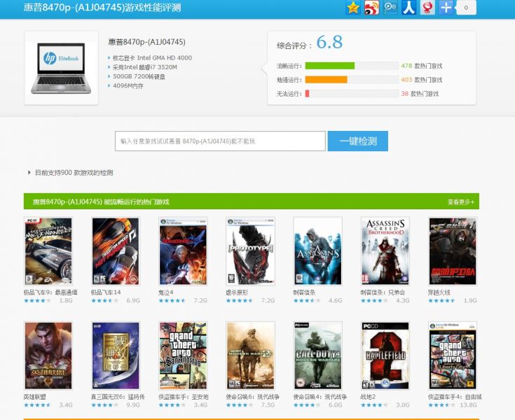Screen dimensions: 515x420
Task: Open Battlefield 2 cover
Action: tap(385, 356)
